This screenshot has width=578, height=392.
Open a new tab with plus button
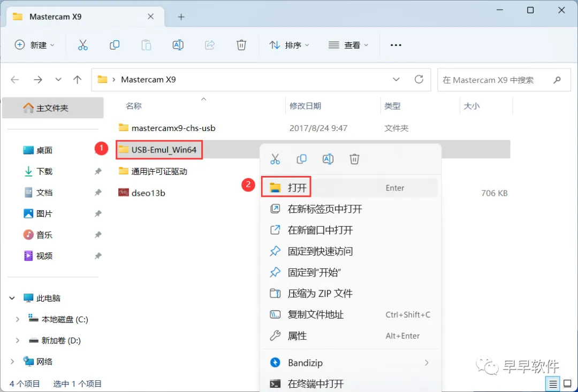coord(181,17)
